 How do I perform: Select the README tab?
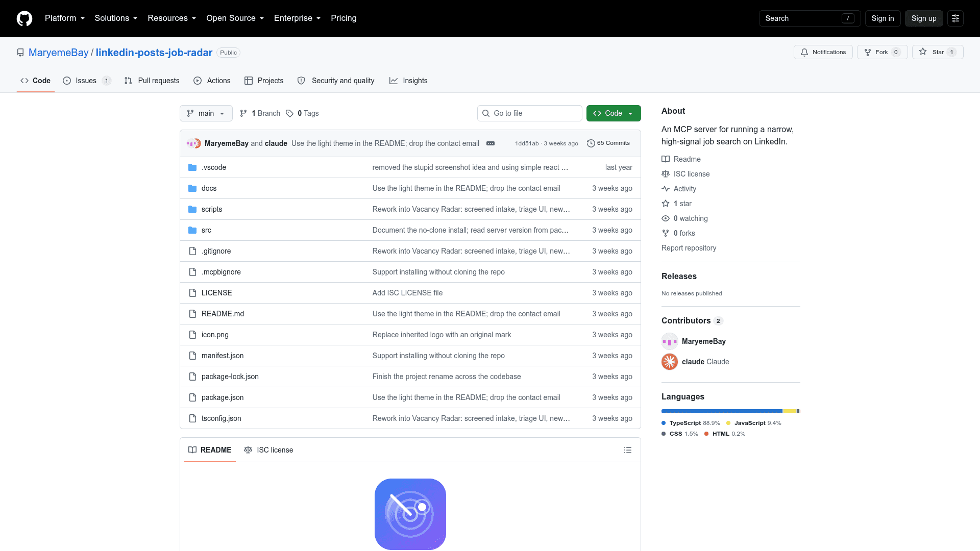pyautogui.click(x=210, y=450)
